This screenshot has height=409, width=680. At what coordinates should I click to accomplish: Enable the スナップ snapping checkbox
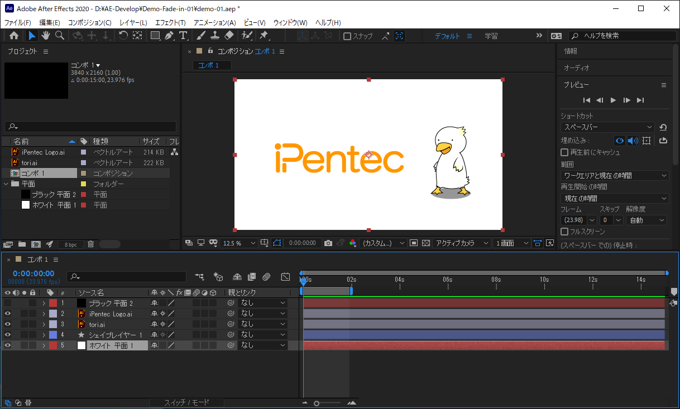[347, 36]
